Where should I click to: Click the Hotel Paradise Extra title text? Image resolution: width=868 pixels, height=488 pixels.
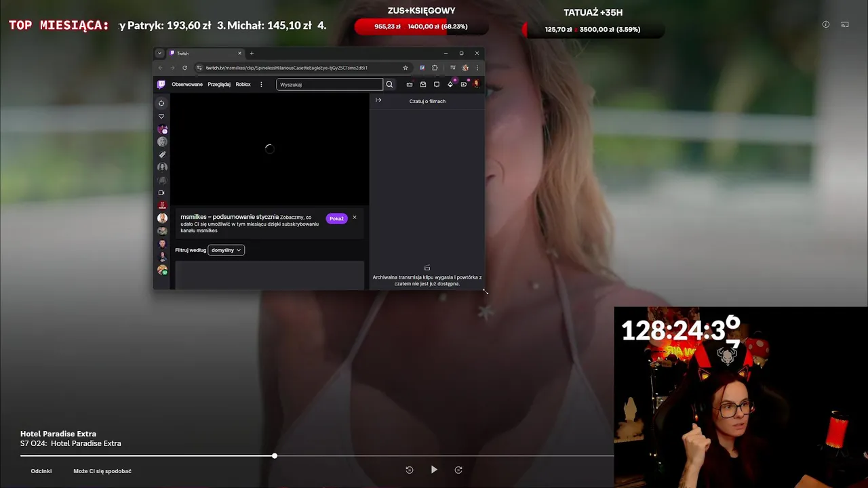(58, 434)
